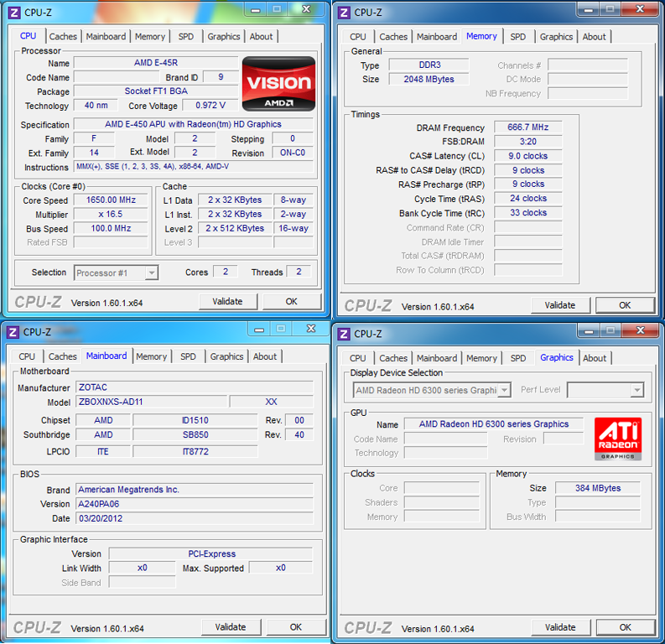Minimize the Mainboard tab window

(x=259, y=329)
